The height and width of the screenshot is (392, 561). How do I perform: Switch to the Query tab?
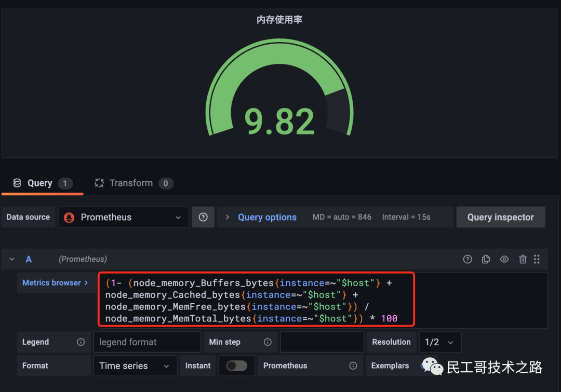[x=43, y=183]
